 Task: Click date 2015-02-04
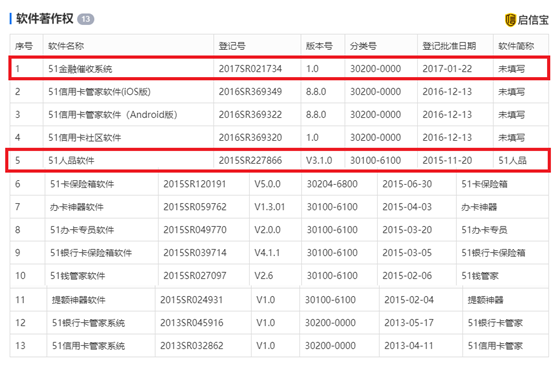point(409,300)
